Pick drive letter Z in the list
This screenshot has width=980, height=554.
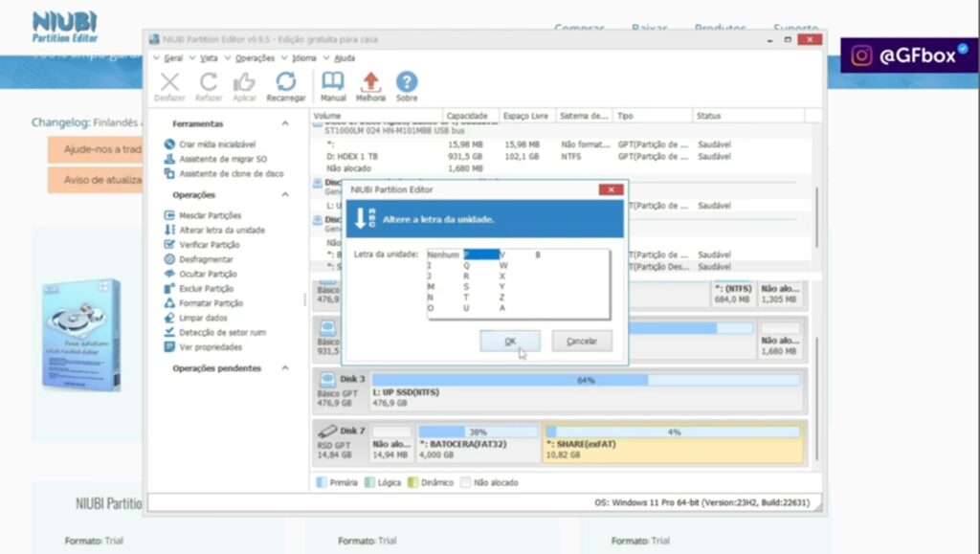click(x=502, y=298)
